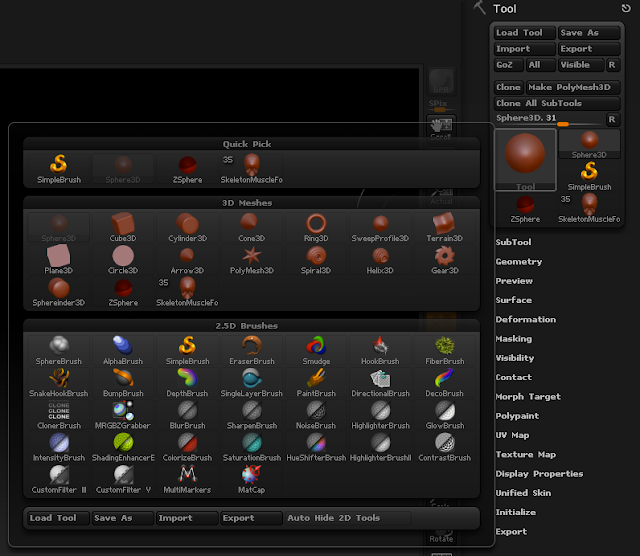The width and height of the screenshot is (640, 556).
Task: Click Load Tool in popup footer
Action: coord(58,518)
